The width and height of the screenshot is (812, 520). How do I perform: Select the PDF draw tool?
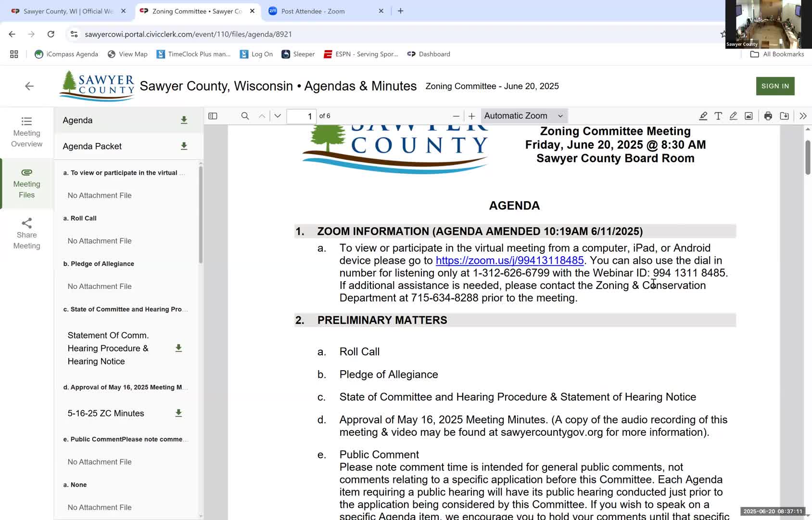tap(733, 116)
